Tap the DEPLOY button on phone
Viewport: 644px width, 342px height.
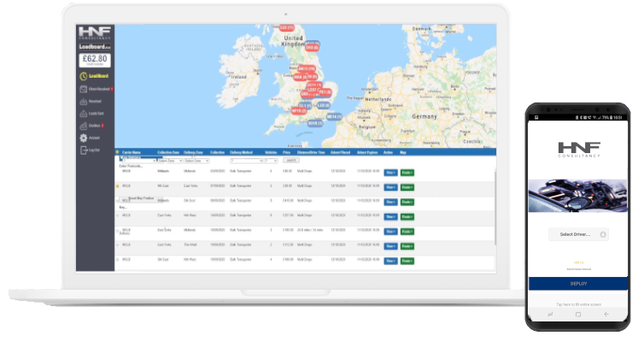tap(578, 284)
